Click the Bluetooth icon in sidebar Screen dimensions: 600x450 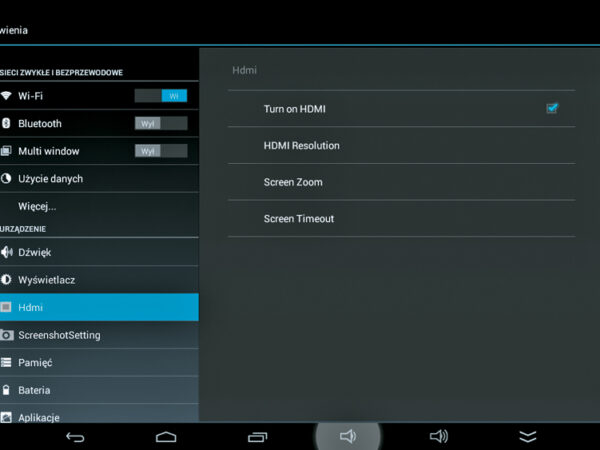coord(6,123)
